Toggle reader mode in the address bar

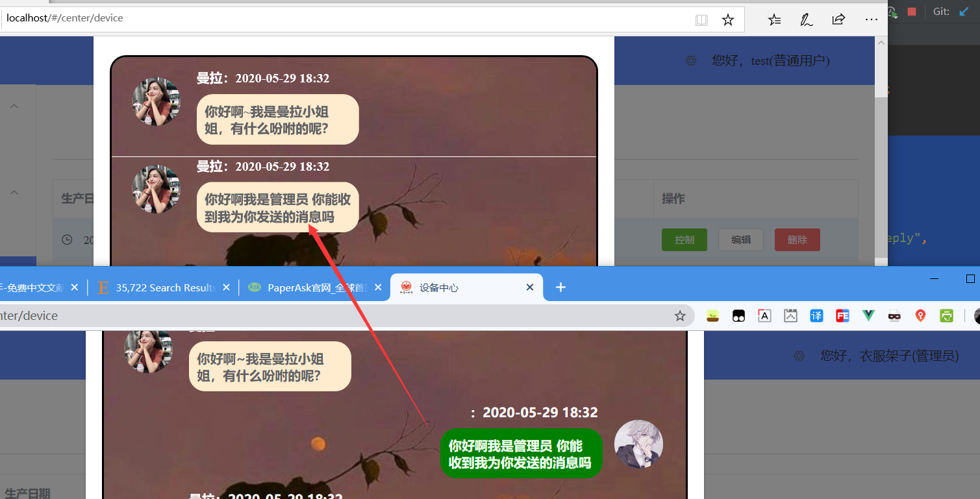701,19
